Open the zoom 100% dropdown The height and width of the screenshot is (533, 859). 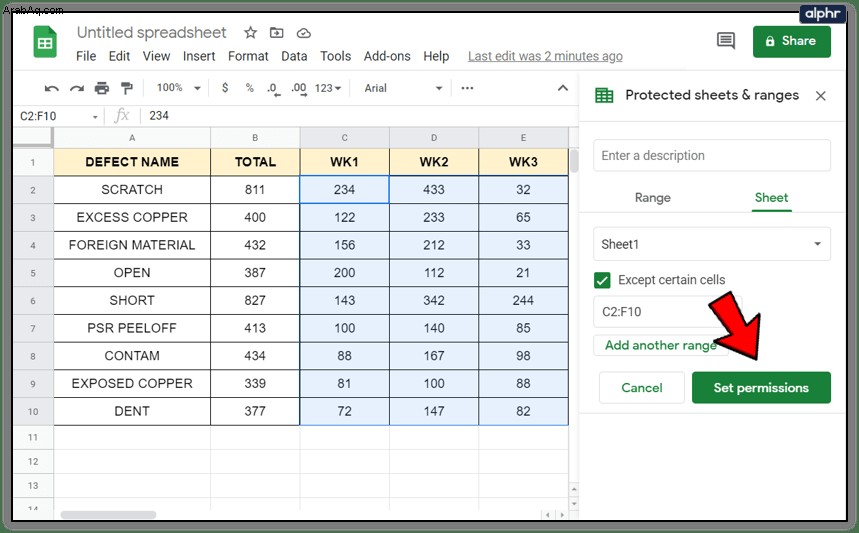(179, 88)
